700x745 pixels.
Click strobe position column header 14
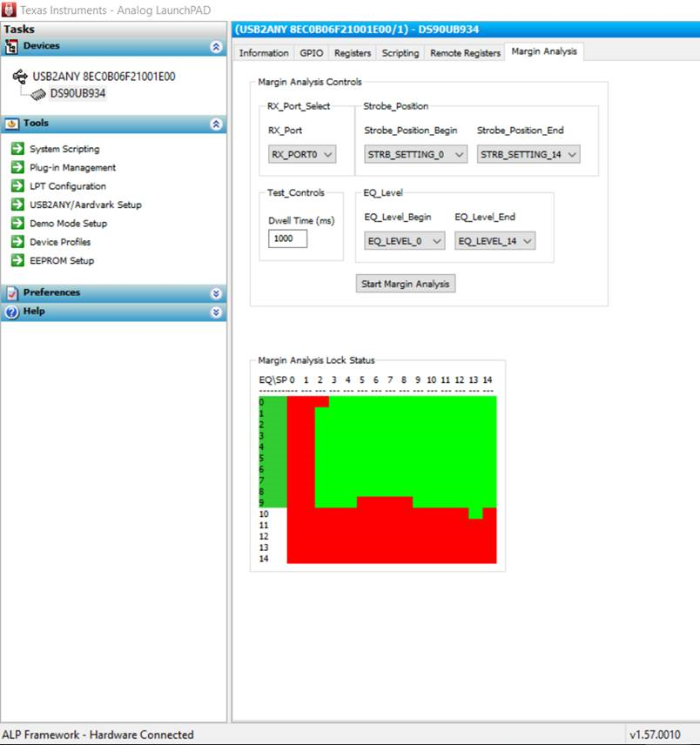click(488, 379)
